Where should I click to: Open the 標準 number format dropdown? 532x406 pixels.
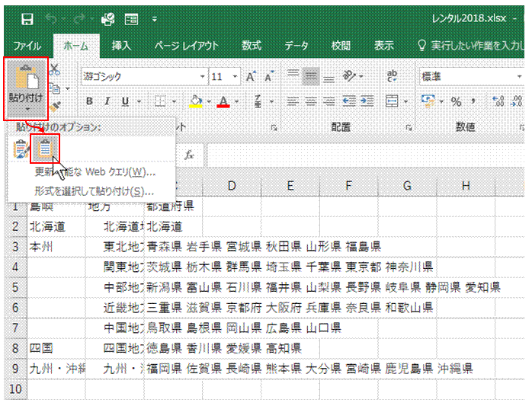[x=520, y=77]
